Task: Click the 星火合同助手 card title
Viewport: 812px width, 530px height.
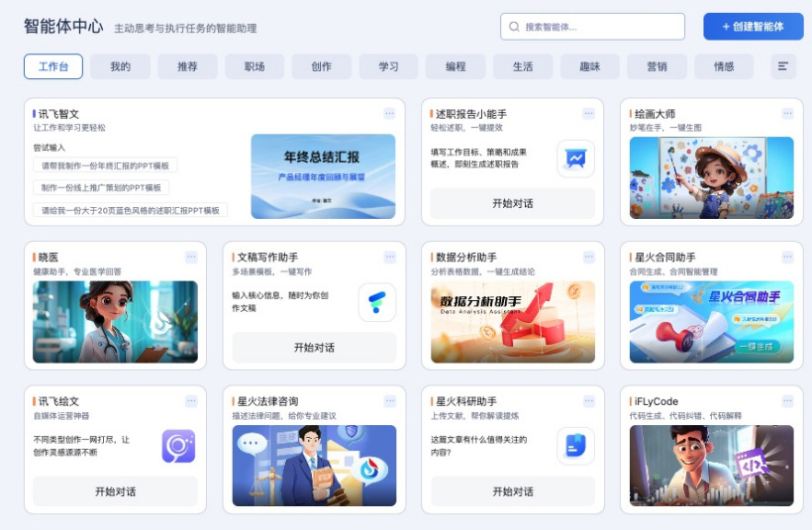Action: point(664,257)
